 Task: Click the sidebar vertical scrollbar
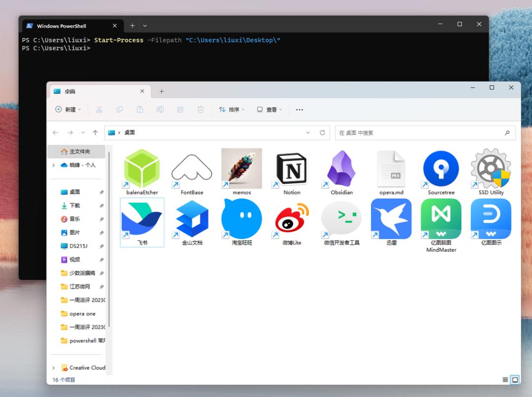(109, 240)
